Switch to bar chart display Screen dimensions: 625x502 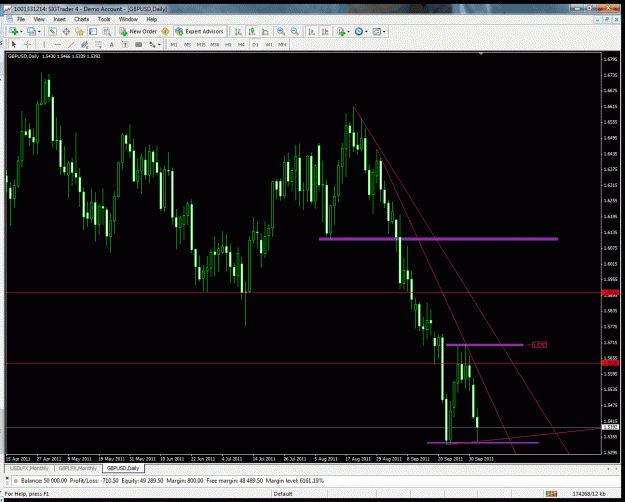coord(238,31)
